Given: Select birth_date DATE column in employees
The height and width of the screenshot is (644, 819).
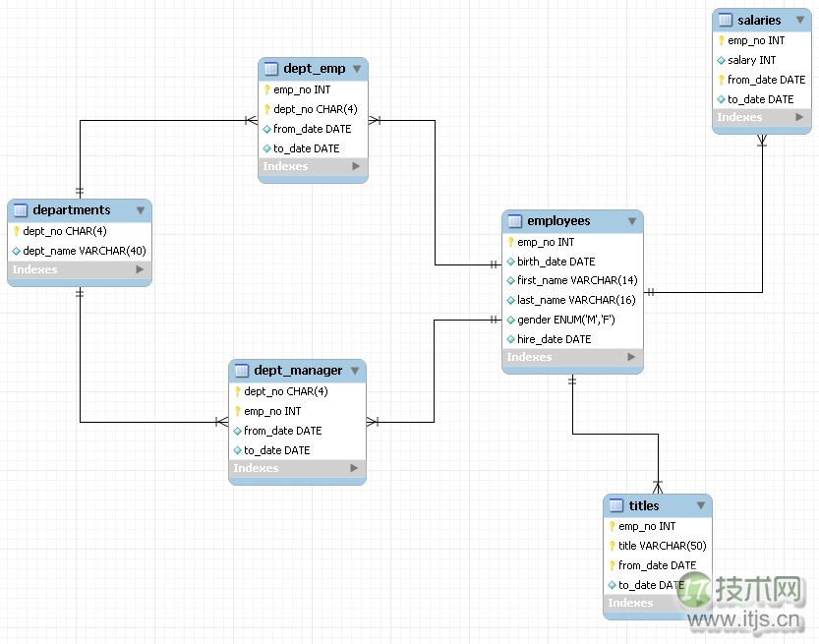Looking at the screenshot, I should coord(556,262).
